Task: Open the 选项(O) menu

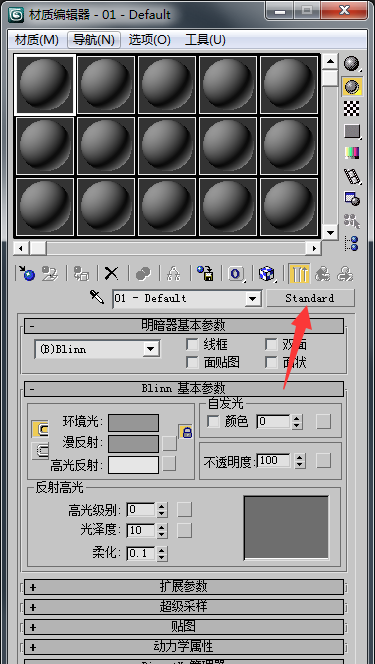Action: click(x=149, y=40)
